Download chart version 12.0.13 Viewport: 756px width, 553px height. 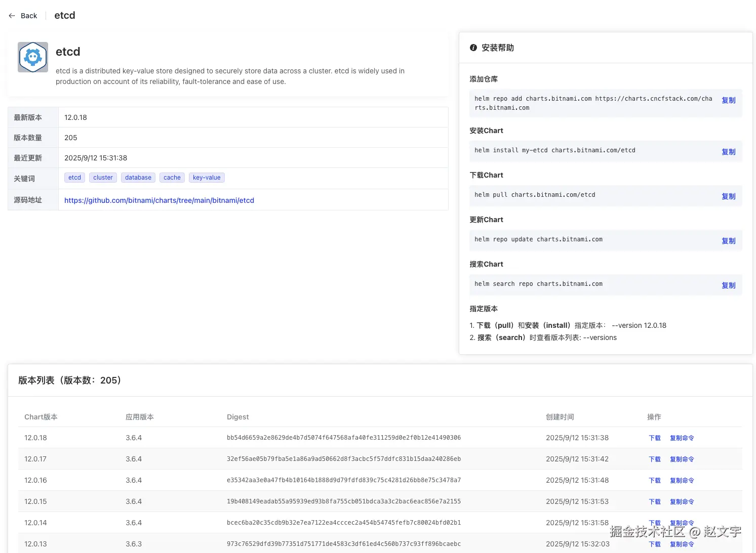[655, 544]
